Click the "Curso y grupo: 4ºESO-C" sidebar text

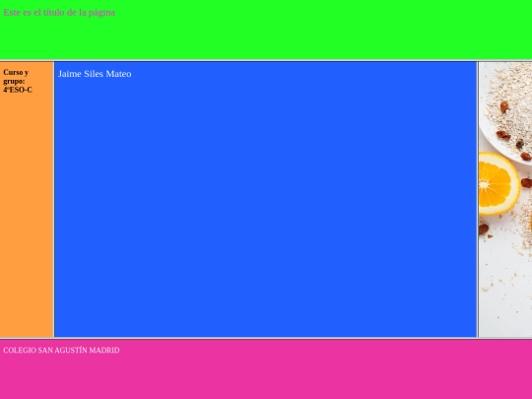[x=18, y=81]
